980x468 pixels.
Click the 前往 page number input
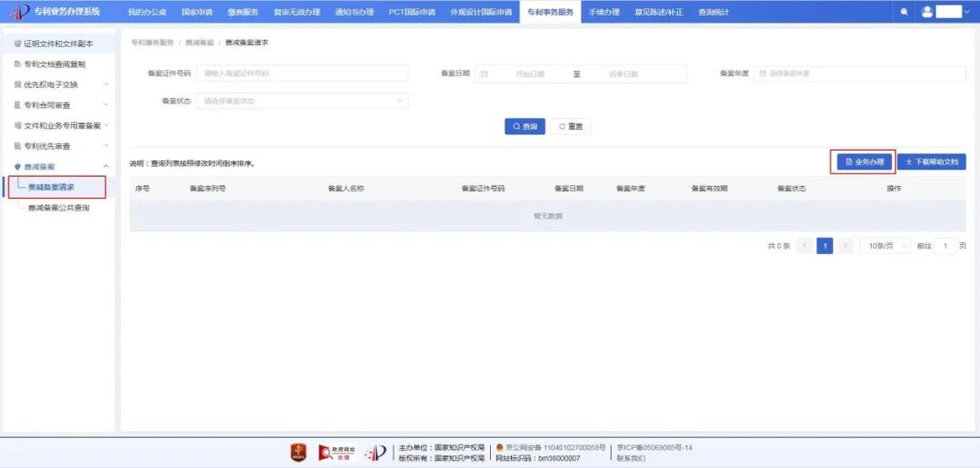click(946, 246)
